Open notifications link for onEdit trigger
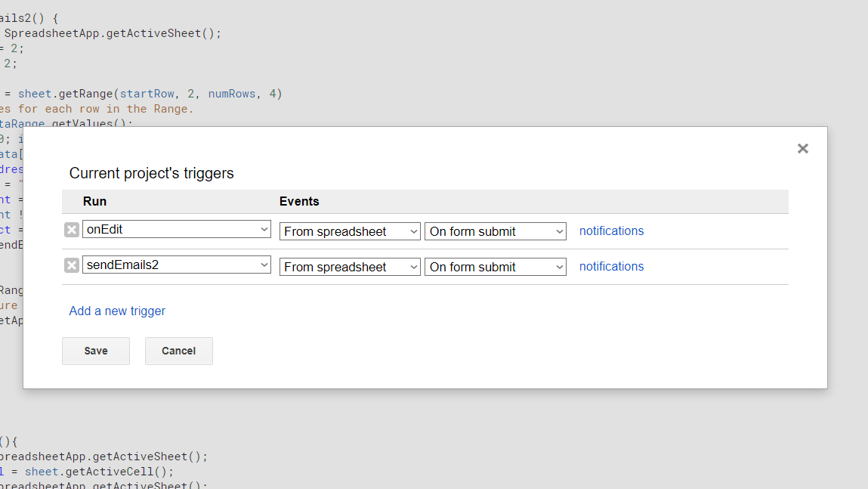This screenshot has width=868, height=489. pos(611,231)
